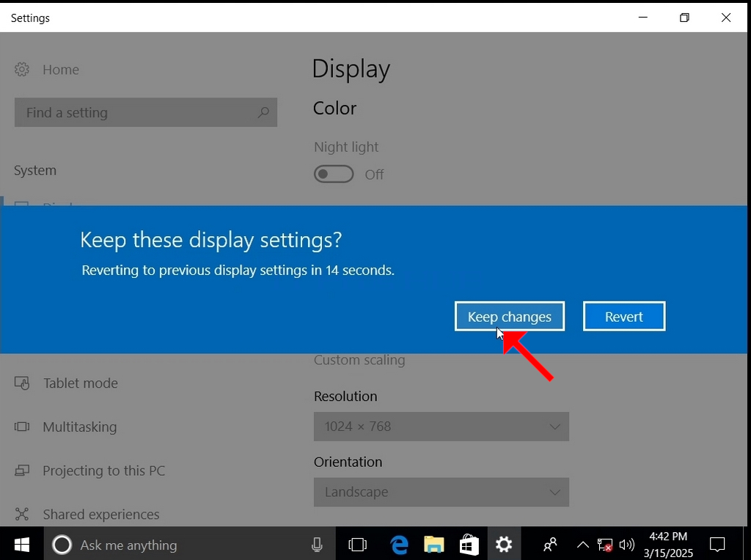Open the Resolution dropdown showing 1024 × 768

pyautogui.click(x=441, y=427)
